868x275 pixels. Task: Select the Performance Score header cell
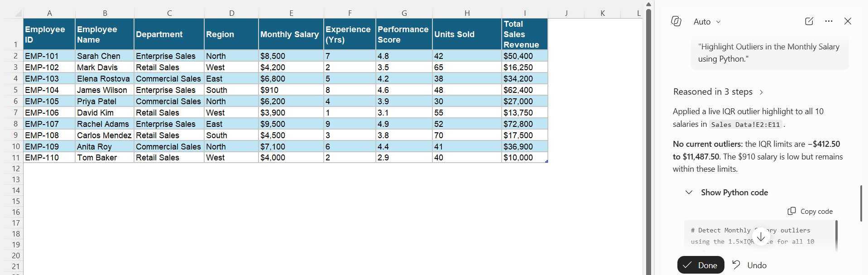point(404,34)
